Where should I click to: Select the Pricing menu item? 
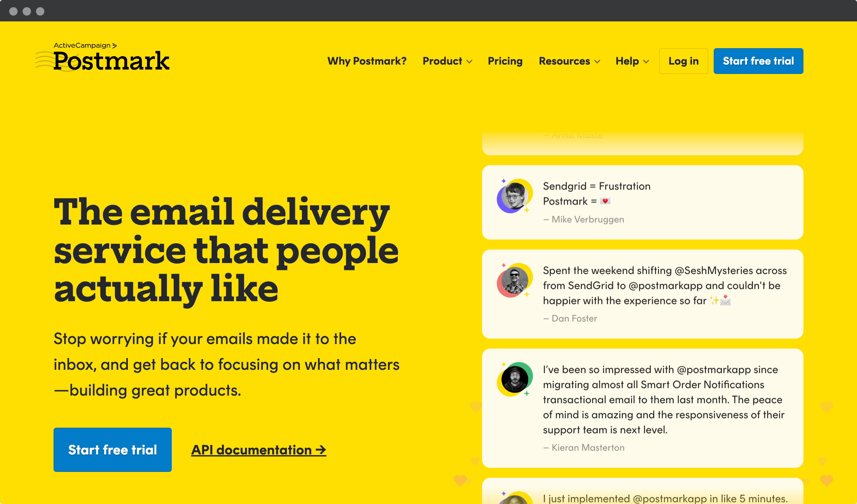click(504, 60)
